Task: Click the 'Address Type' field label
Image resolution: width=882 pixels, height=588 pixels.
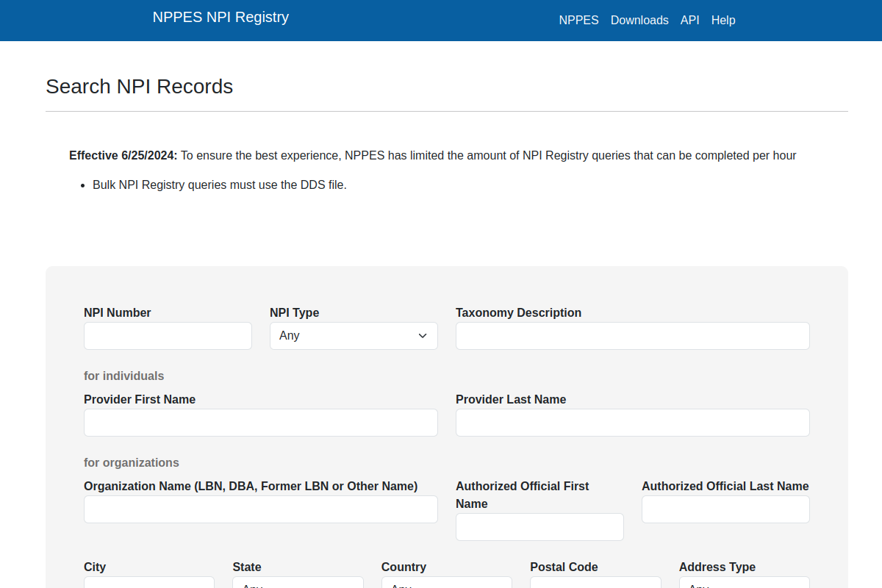Action: coord(717,567)
